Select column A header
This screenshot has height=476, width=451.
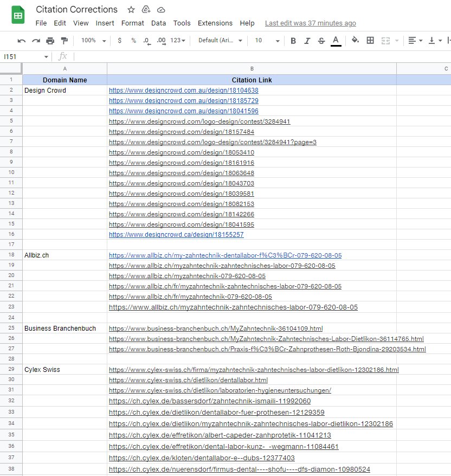pyautogui.click(x=65, y=69)
